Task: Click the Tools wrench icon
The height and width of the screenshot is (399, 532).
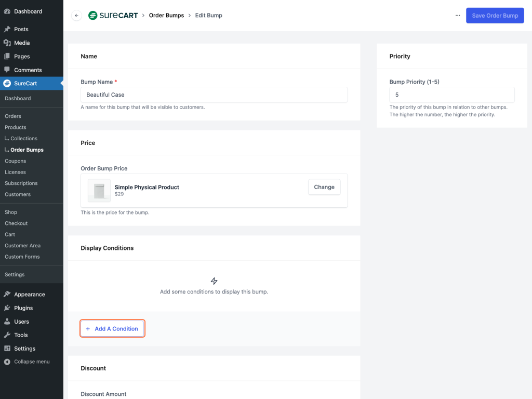Action: click(x=7, y=335)
